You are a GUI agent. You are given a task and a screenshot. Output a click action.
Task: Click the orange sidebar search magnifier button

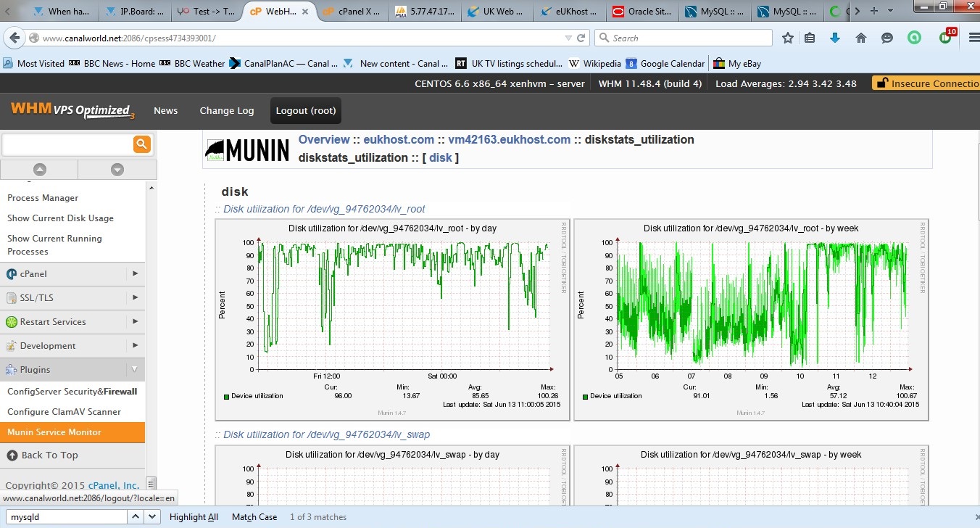coord(142,144)
